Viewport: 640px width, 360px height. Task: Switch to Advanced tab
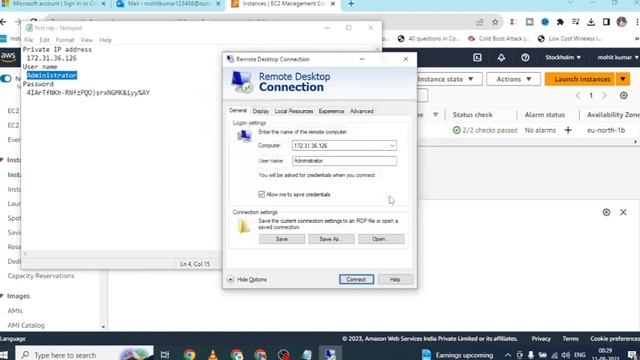coord(362,111)
